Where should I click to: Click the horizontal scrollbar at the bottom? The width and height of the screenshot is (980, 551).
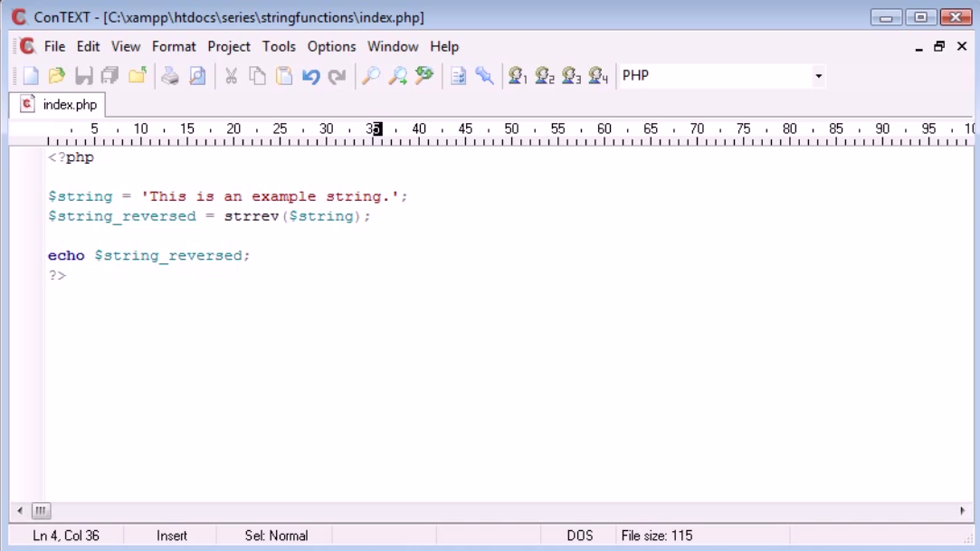[x=489, y=511]
